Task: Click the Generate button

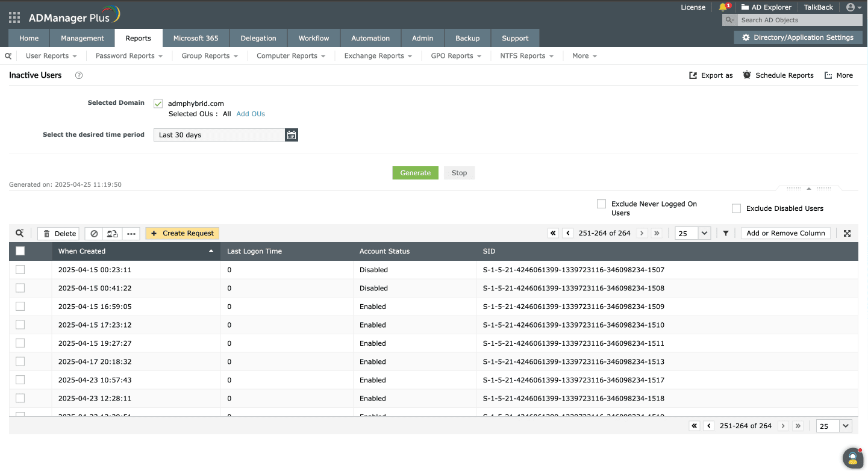Action: coord(415,173)
